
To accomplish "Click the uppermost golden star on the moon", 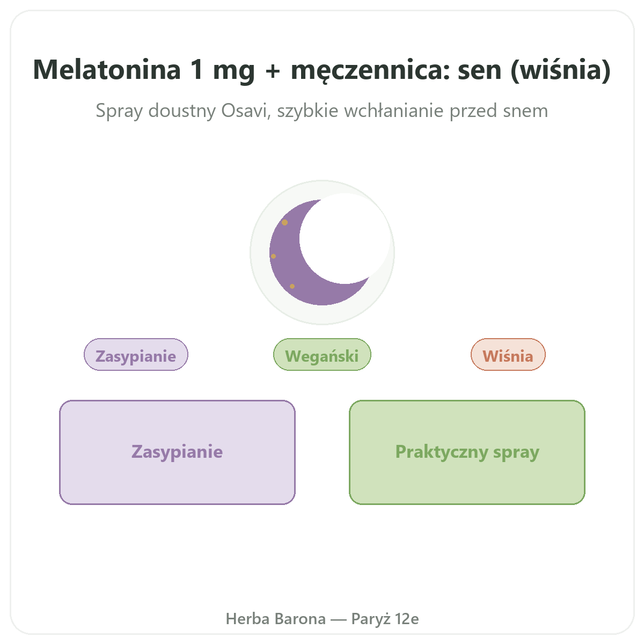I will click(x=285, y=222).
